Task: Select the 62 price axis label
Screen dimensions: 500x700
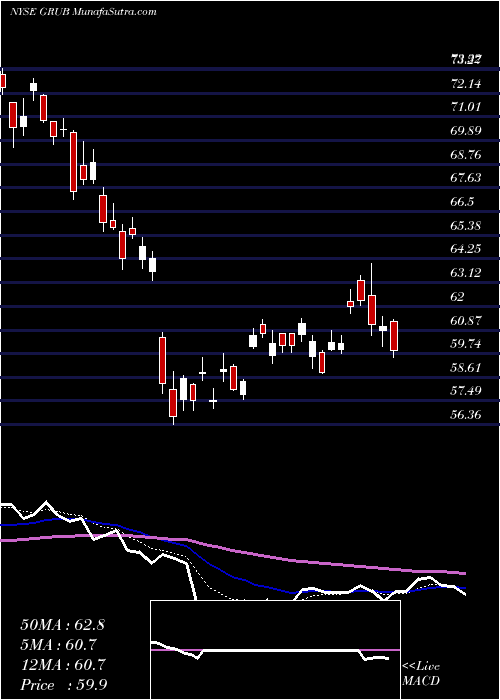Action: [458, 296]
